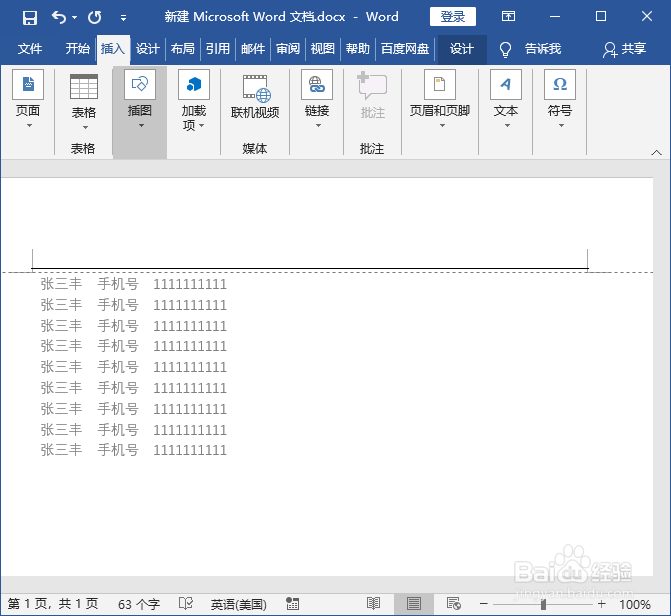
Task: Click the language 英语(美国) indicator
Action: [238, 604]
